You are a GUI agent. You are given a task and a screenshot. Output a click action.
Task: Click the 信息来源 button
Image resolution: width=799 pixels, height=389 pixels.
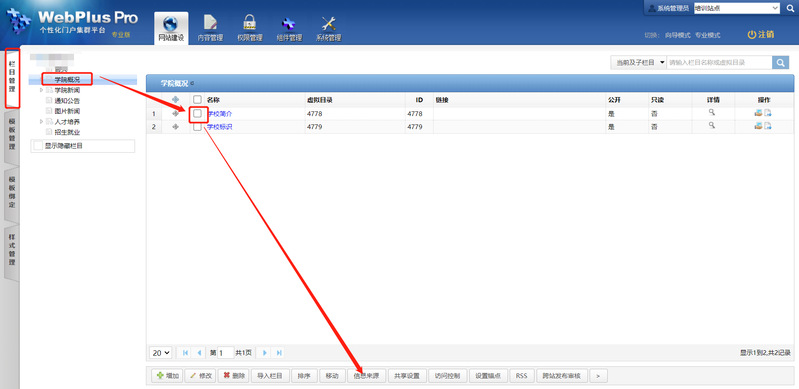[366, 376]
